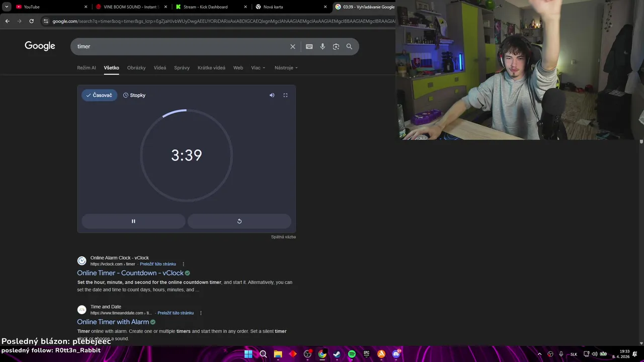Clear the search box with the X icon

[x=293, y=46]
